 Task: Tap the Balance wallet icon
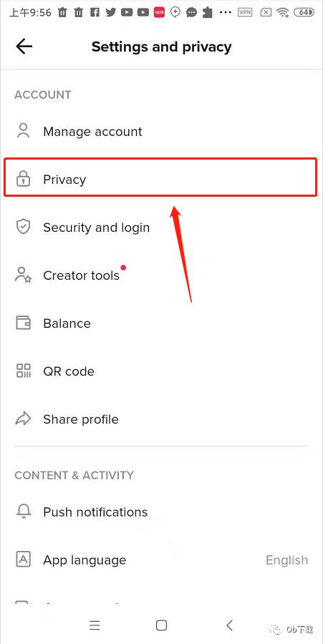pos(24,323)
